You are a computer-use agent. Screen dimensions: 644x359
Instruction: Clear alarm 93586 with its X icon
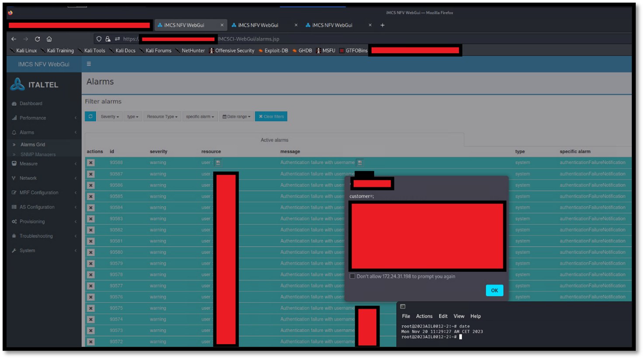91,185
